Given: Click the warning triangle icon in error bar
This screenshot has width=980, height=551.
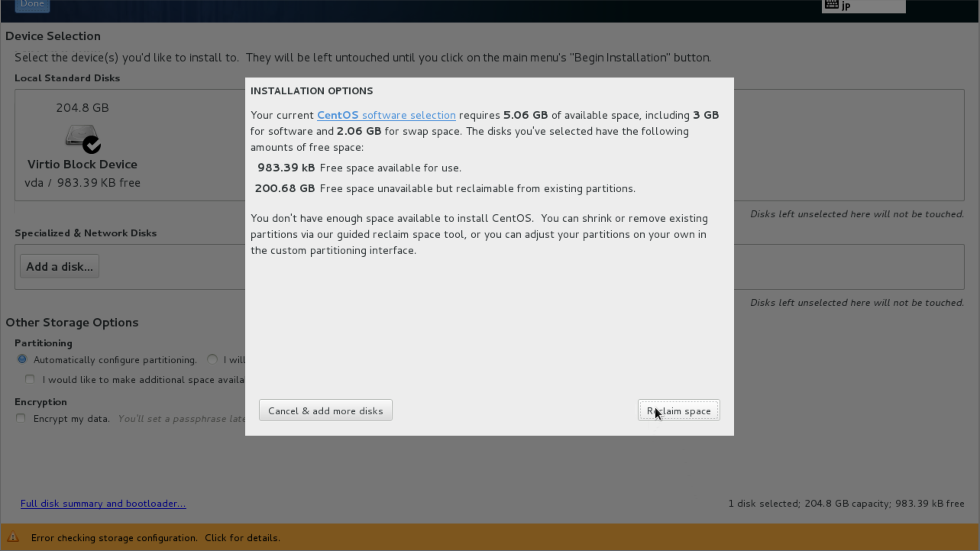Looking at the screenshot, I should click(x=13, y=537).
